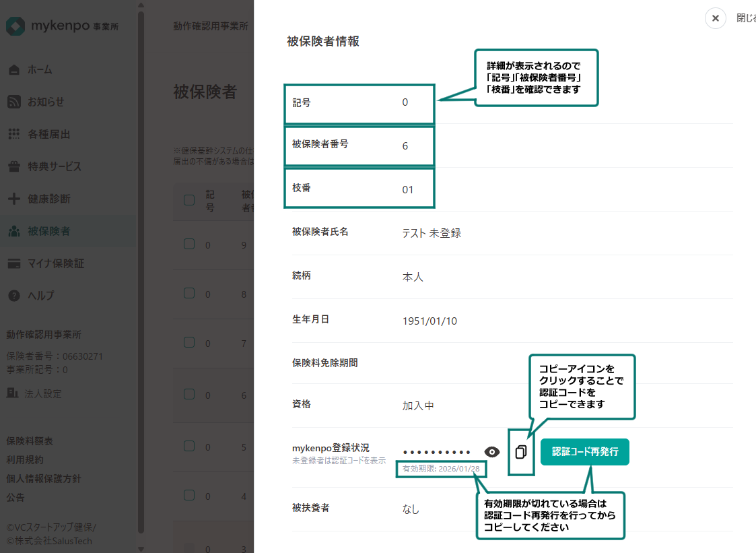This screenshot has height=553, width=756.
Task: Select the 各種届出 grid icon
Action: click(x=14, y=134)
